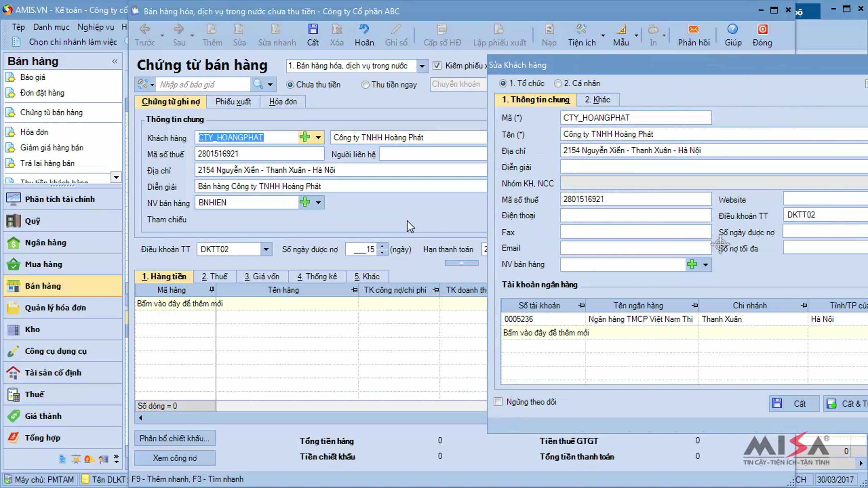Expand Tiện ích dropdown arrow
Image resolution: width=868 pixels, height=488 pixels.
pyautogui.click(x=603, y=35)
